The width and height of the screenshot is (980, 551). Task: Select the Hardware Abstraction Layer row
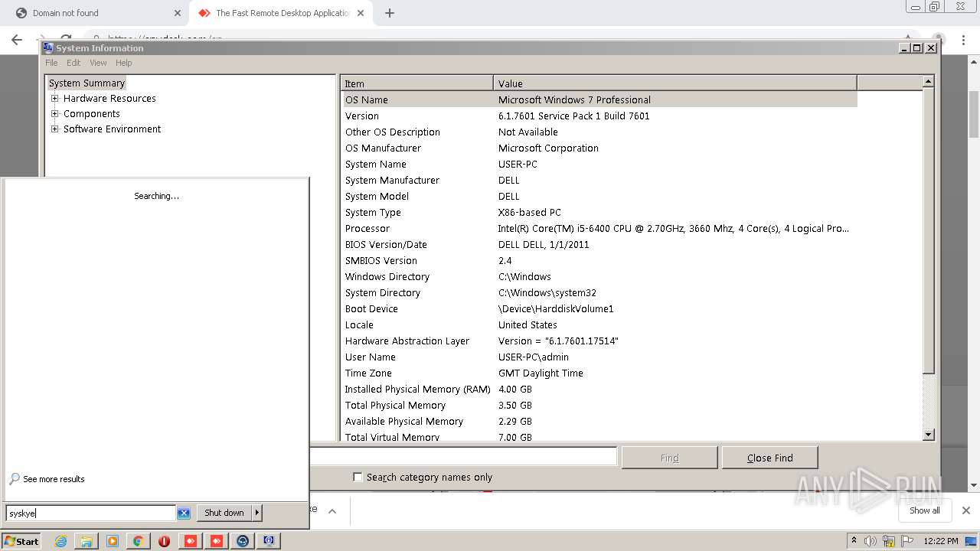[x=599, y=341]
